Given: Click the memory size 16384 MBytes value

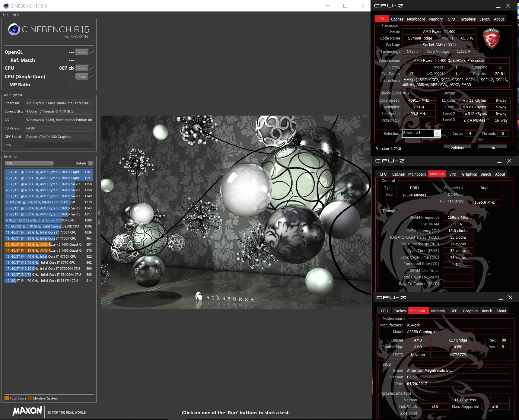Looking at the screenshot, I should 414,195.
